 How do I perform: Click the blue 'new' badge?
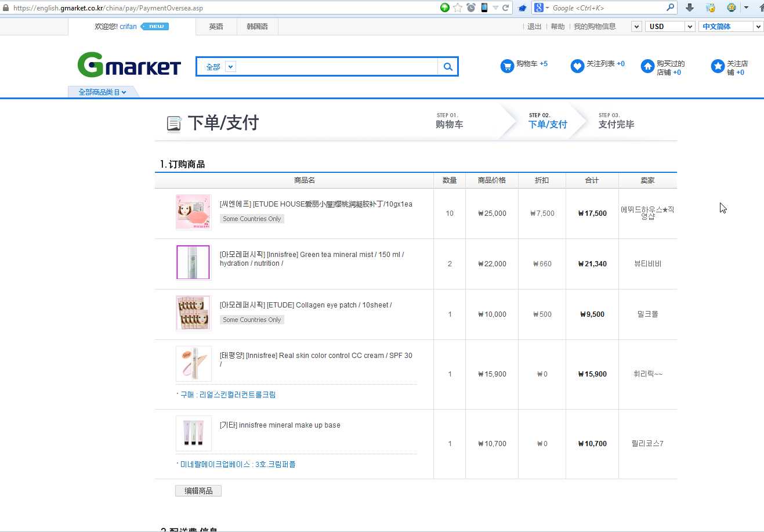click(x=155, y=27)
